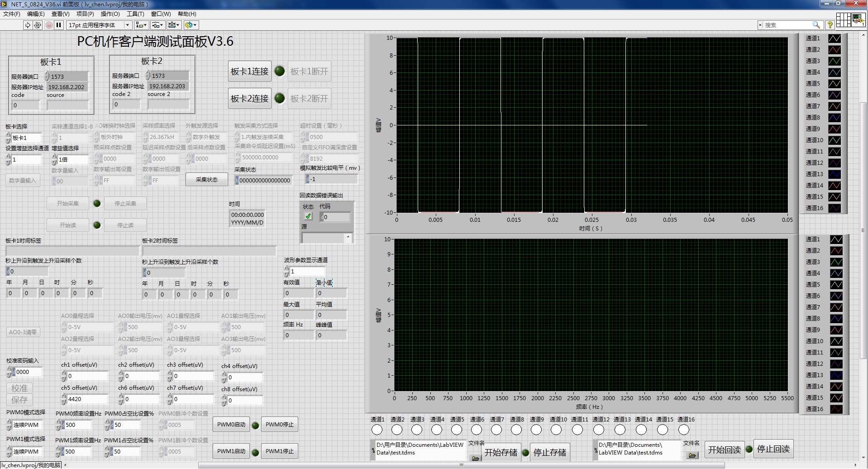Click 通道4 plot icon in upper legend

coord(835,72)
